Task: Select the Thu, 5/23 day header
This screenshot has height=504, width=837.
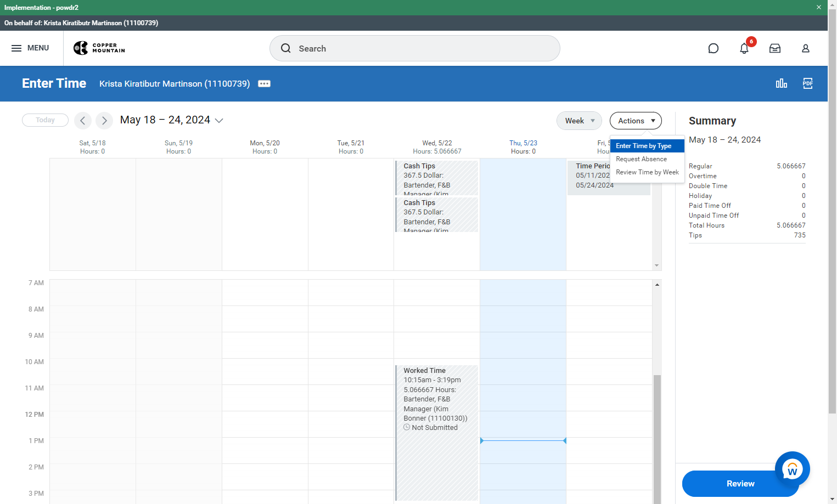Action: [x=523, y=147]
